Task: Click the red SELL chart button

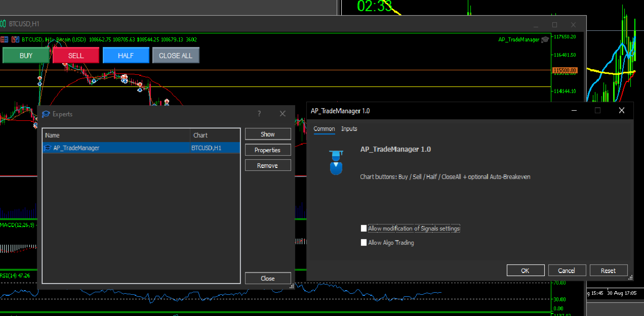Action: click(76, 56)
